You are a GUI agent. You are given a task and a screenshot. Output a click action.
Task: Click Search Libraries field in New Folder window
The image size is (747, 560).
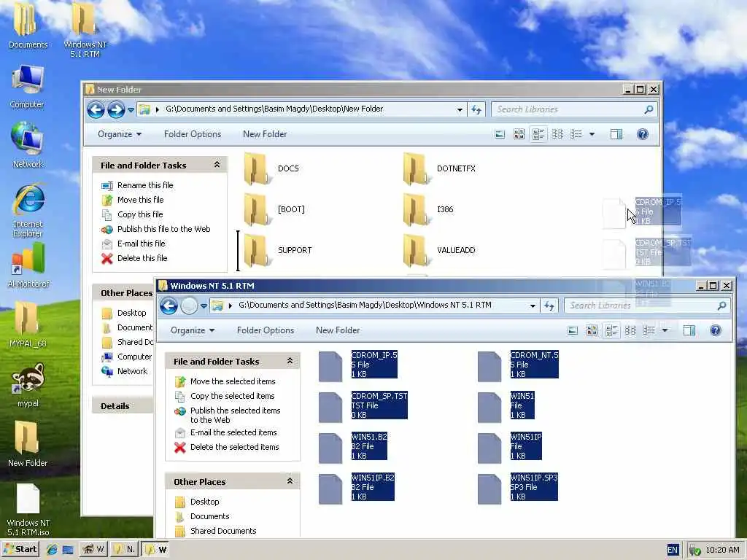[x=567, y=109]
